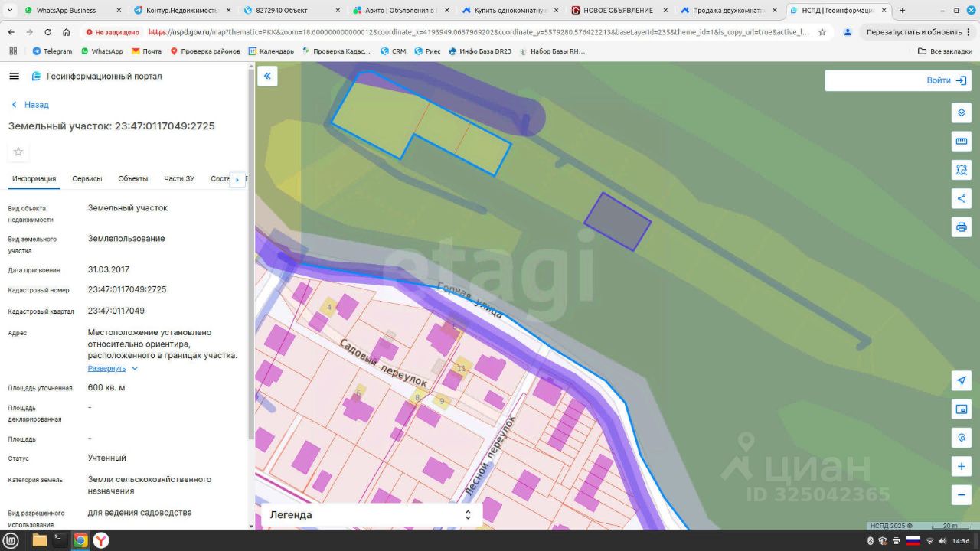Screen dimensions: 980x551
Task: Switch to the Информация tab
Action: pos(34,179)
